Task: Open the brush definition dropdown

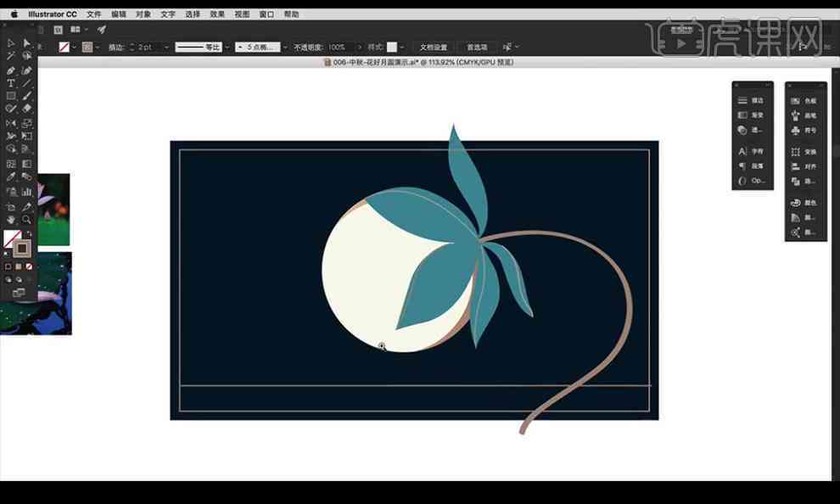Action: click(x=285, y=48)
